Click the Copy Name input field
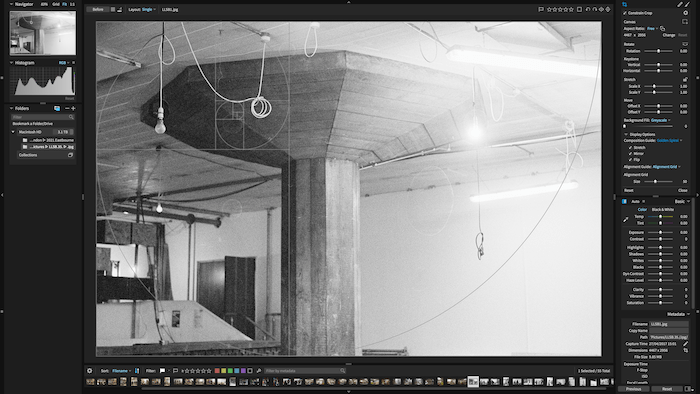700x394 pixels. click(669, 331)
